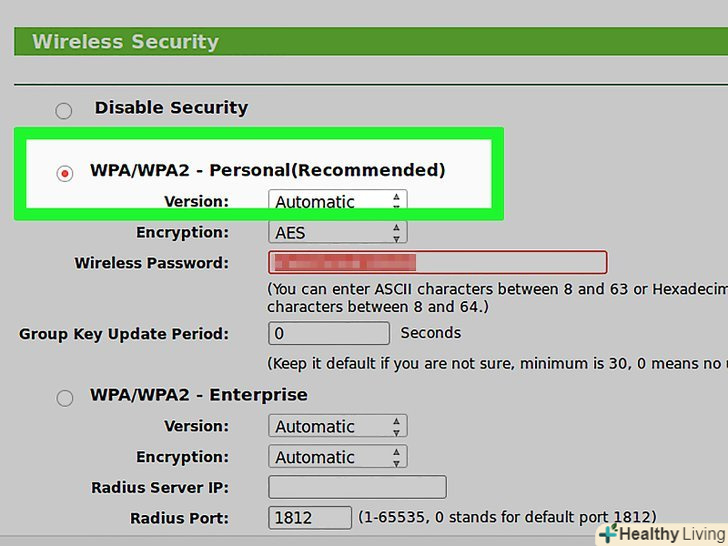Screen dimensions: 728x546
Task: Expand the Enterprise Encryption dropdown
Action: 338,457
